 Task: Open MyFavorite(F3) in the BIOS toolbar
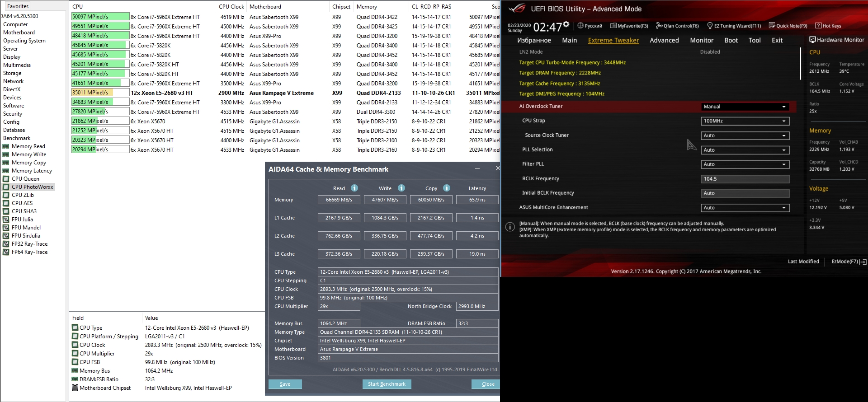tap(629, 26)
